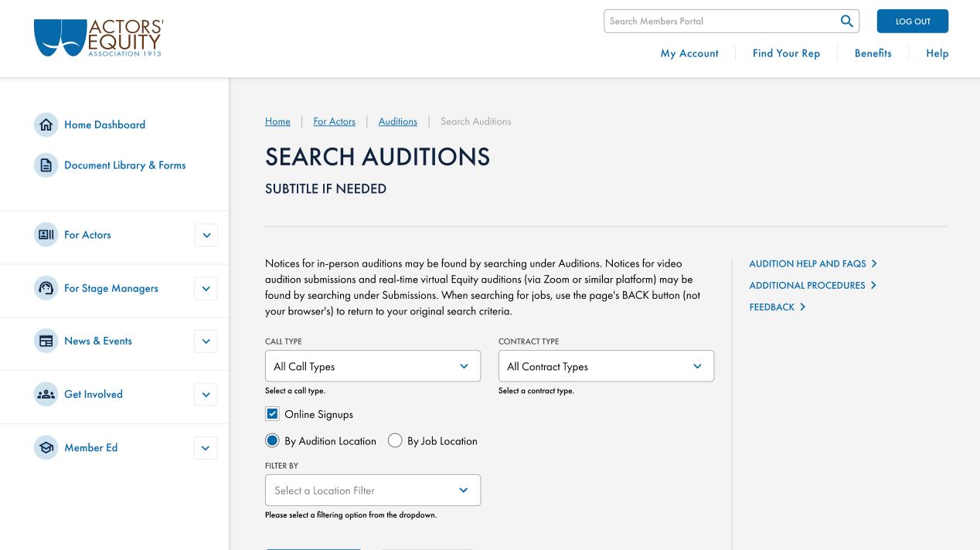Open the Member Ed graduation cap icon
The image size is (980, 550).
tap(46, 447)
